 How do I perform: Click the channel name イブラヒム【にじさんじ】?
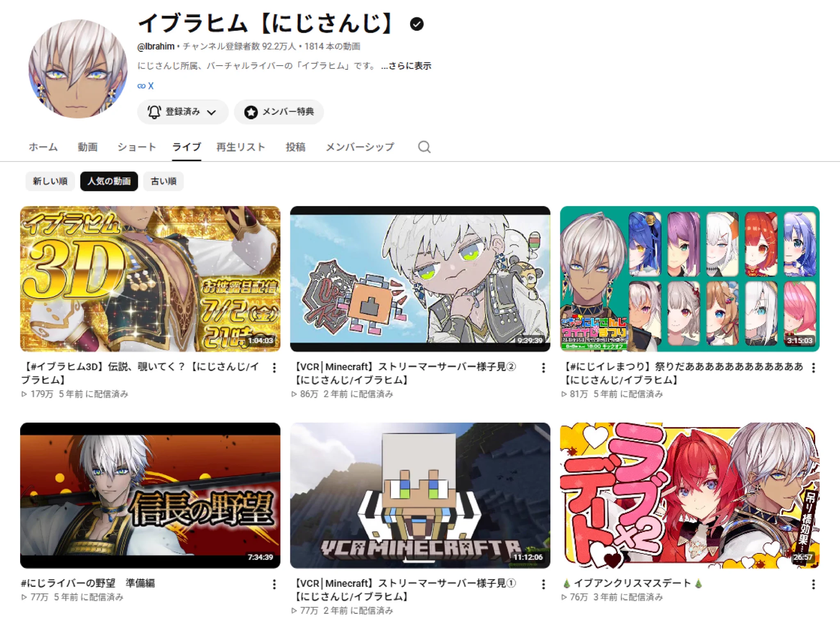pyautogui.click(x=267, y=23)
